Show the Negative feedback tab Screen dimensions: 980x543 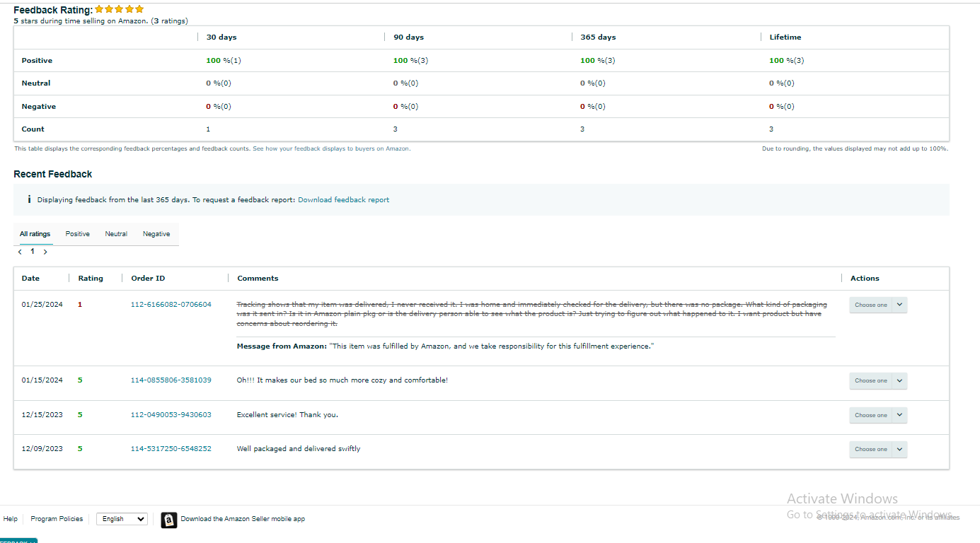pos(156,234)
